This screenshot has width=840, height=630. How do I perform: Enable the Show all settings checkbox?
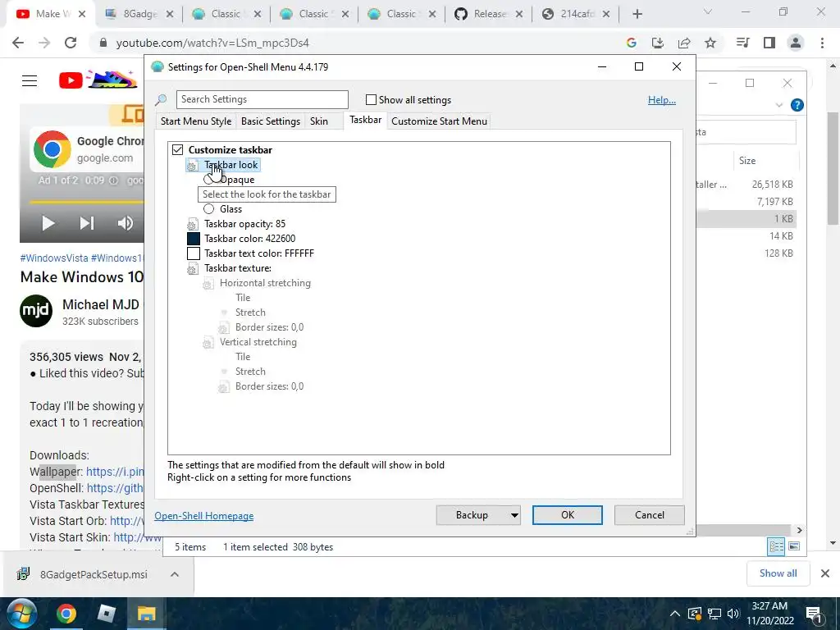point(371,99)
